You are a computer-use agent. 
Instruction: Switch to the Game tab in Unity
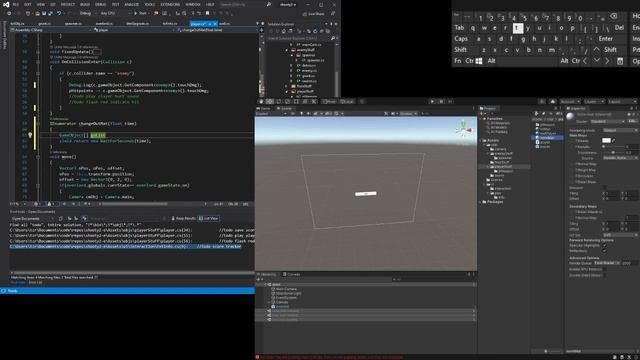[x=264, y=109]
